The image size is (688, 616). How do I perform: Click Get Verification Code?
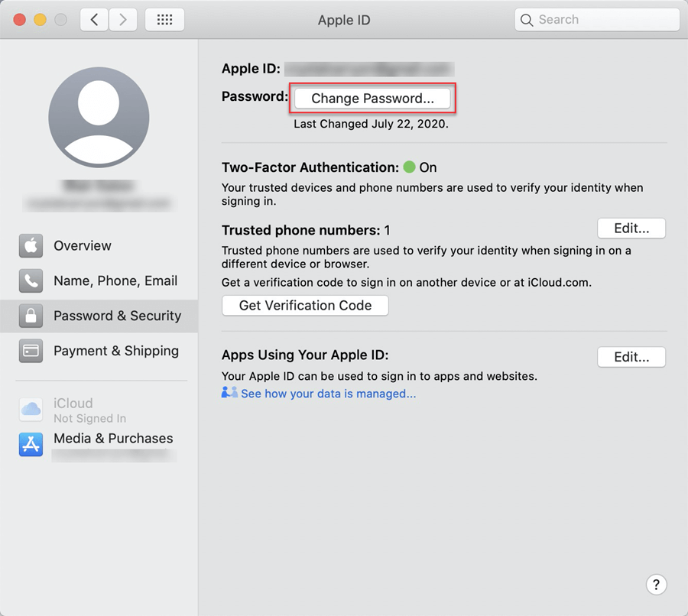click(304, 305)
